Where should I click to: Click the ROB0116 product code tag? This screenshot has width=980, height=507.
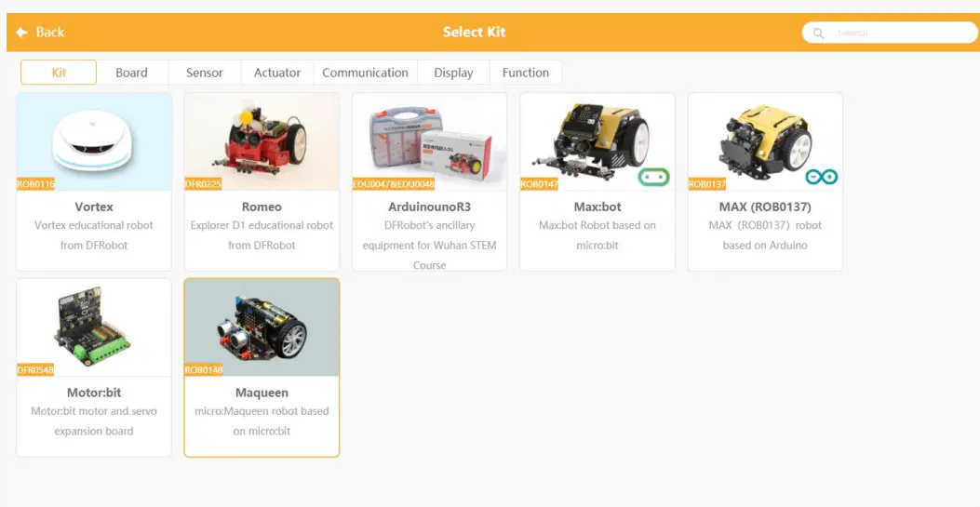click(35, 184)
